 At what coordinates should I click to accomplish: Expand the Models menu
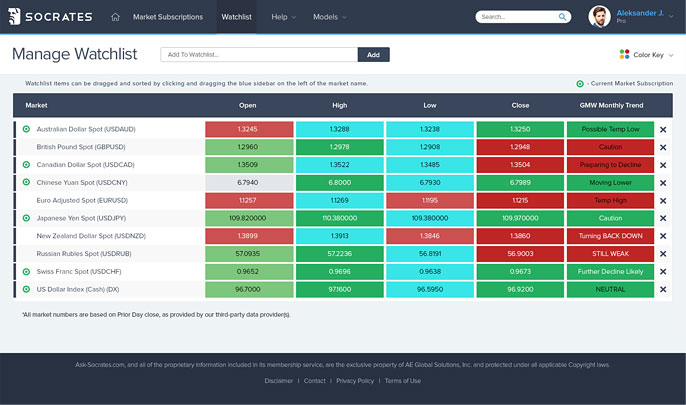click(329, 17)
